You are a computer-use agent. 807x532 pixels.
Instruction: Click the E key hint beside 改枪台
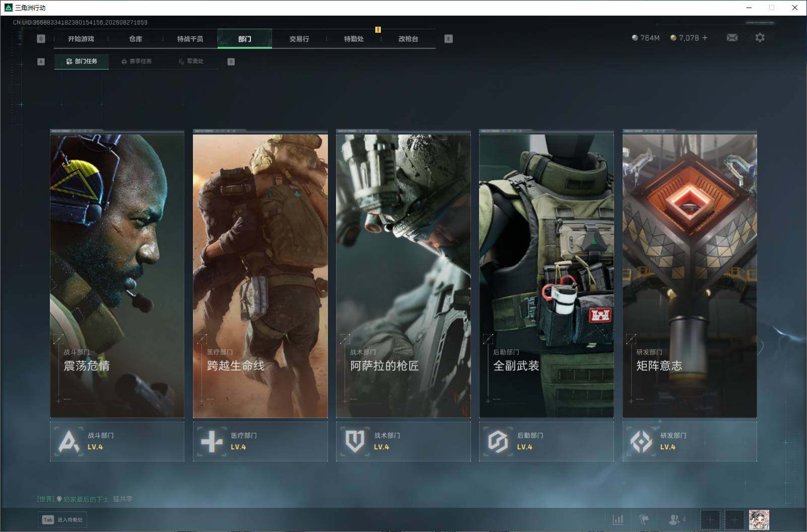(x=448, y=39)
